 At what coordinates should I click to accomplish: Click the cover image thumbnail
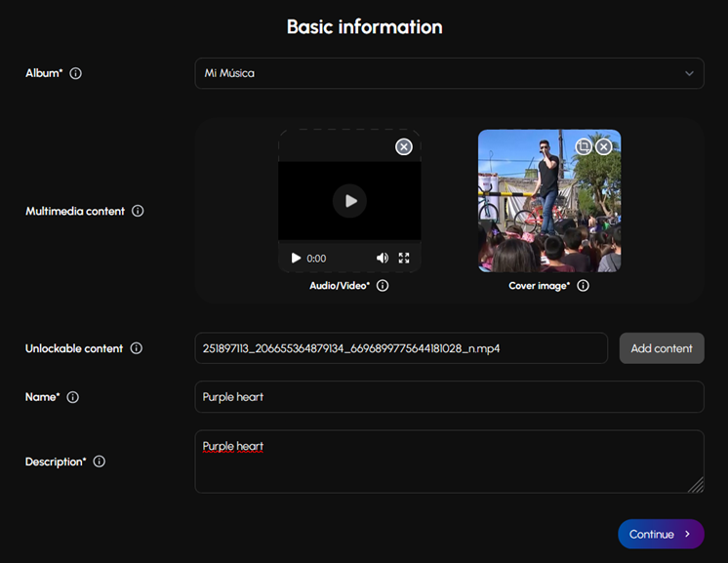pyautogui.click(x=548, y=215)
